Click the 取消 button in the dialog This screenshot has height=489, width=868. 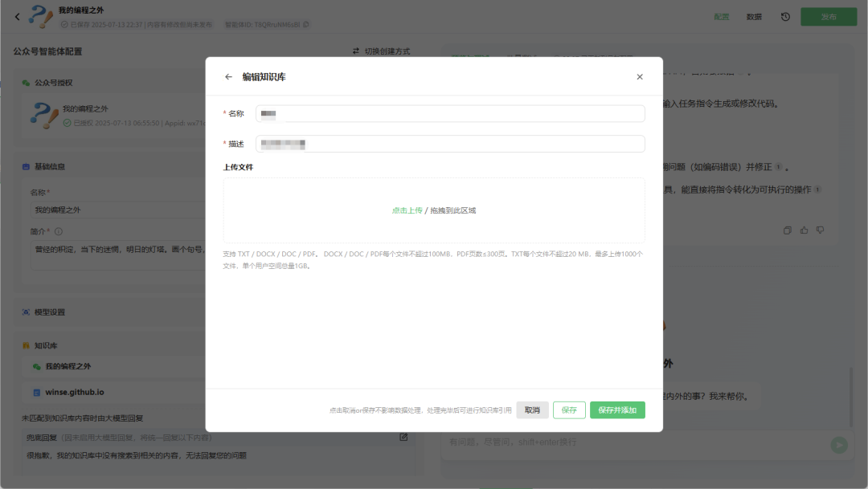pyautogui.click(x=533, y=410)
